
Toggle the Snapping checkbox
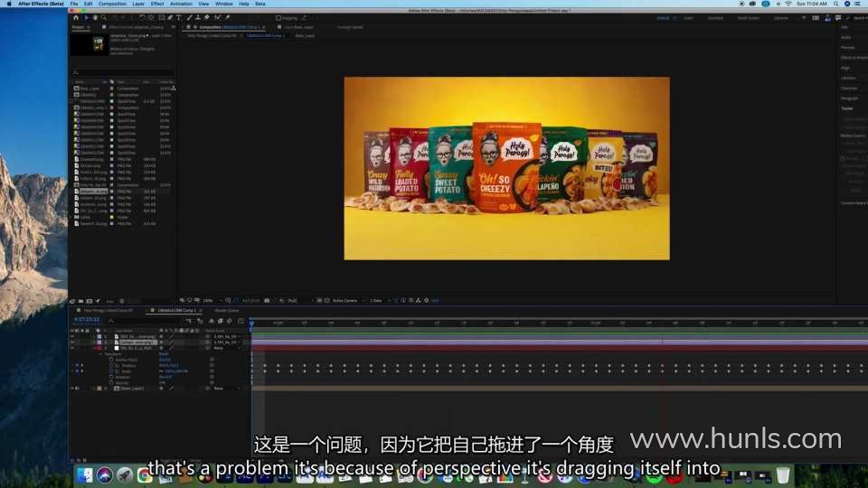pyautogui.click(x=278, y=18)
